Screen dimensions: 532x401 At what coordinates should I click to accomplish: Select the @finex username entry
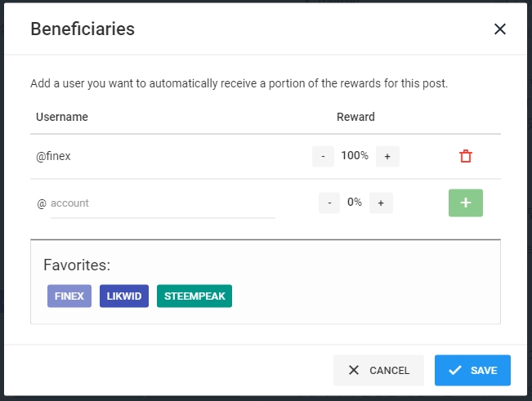point(53,156)
